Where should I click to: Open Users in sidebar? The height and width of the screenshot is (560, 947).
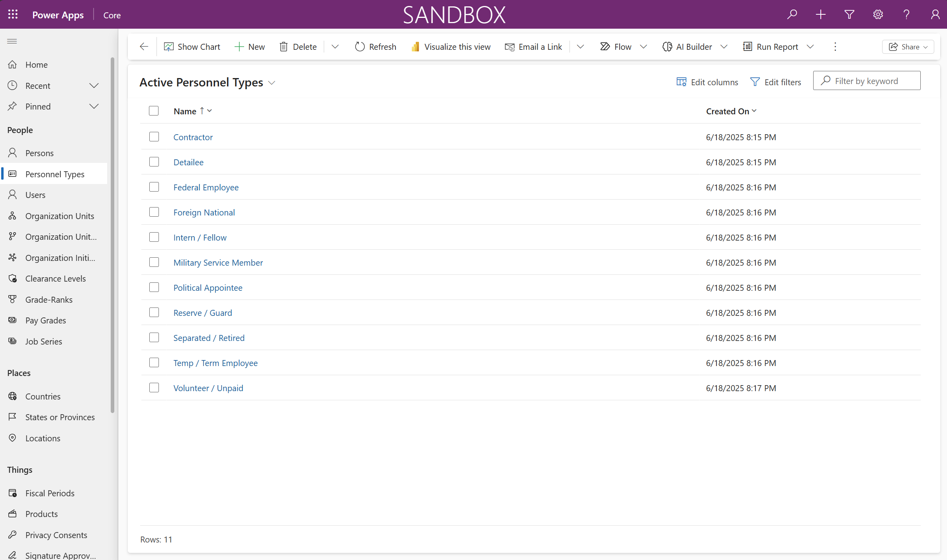click(x=54, y=195)
